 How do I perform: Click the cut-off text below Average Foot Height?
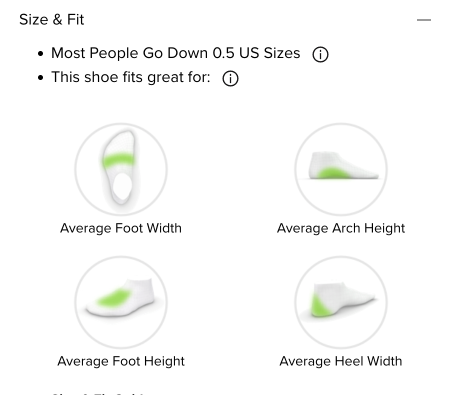[x=98, y=393]
